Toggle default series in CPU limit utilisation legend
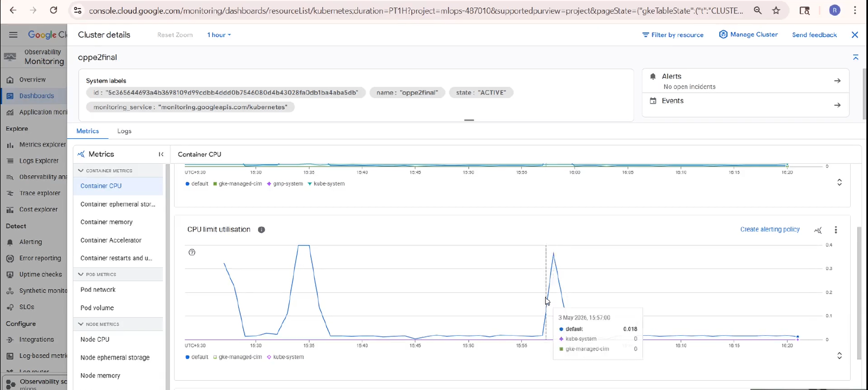 pyautogui.click(x=197, y=357)
